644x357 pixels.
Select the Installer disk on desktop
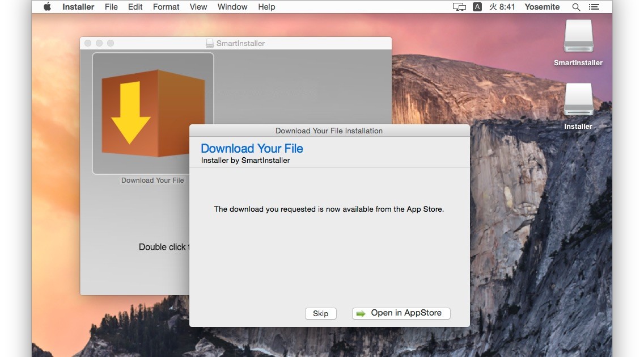click(578, 107)
